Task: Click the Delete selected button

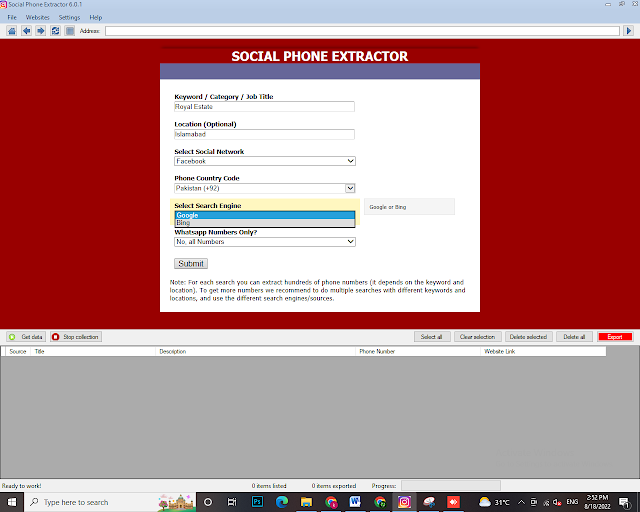Action: [x=529, y=337]
